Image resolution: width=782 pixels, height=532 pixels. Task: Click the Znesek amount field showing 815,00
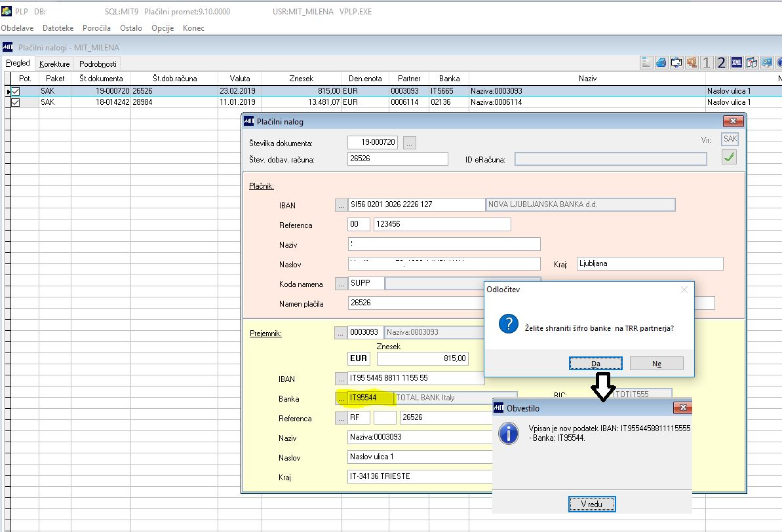pyautogui.click(x=422, y=358)
